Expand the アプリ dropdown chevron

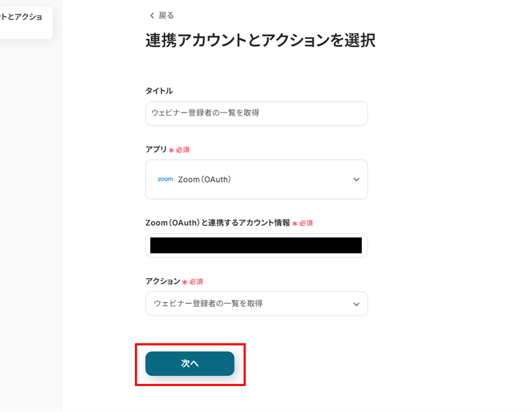(x=356, y=180)
